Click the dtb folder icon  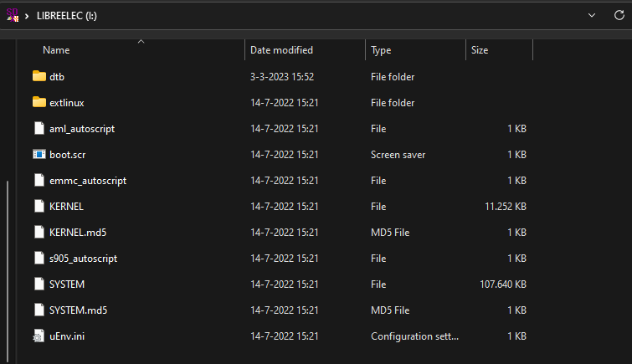point(39,76)
